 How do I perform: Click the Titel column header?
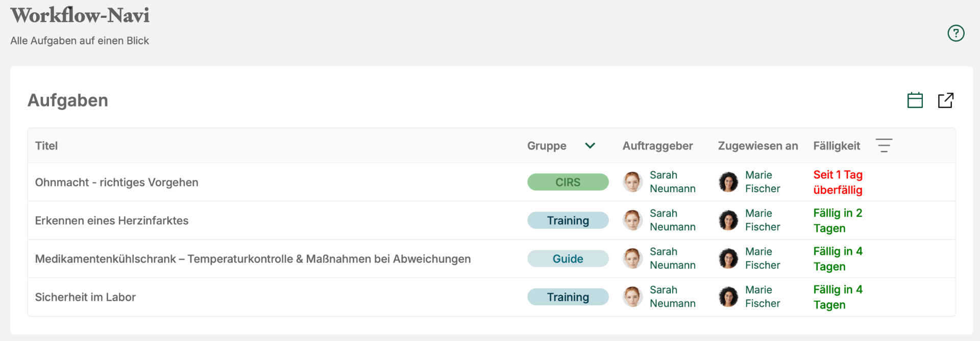pos(46,146)
